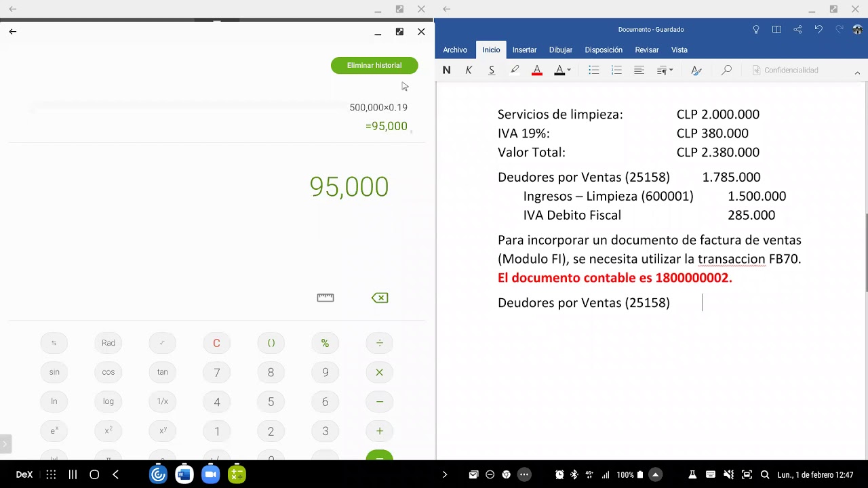Open Word from the taskbar
The width and height of the screenshot is (868, 488).
tap(184, 474)
